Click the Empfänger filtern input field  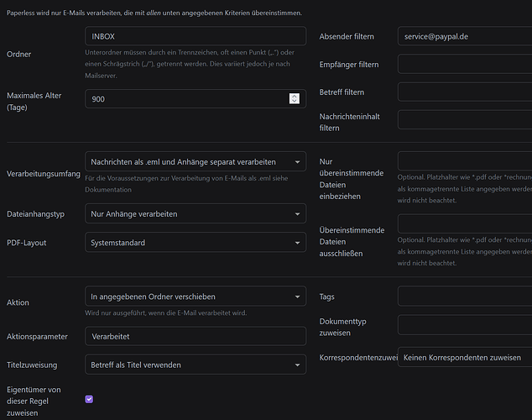click(464, 65)
